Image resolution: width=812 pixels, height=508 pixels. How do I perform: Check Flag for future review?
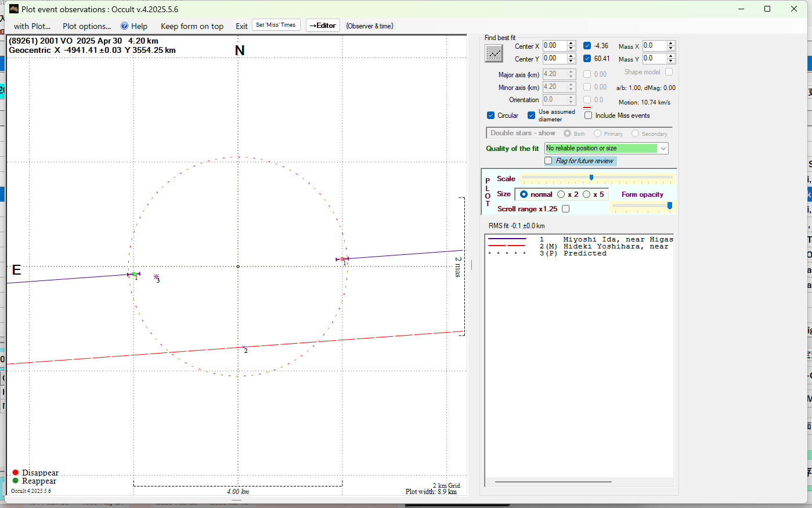[x=548, y=161]
